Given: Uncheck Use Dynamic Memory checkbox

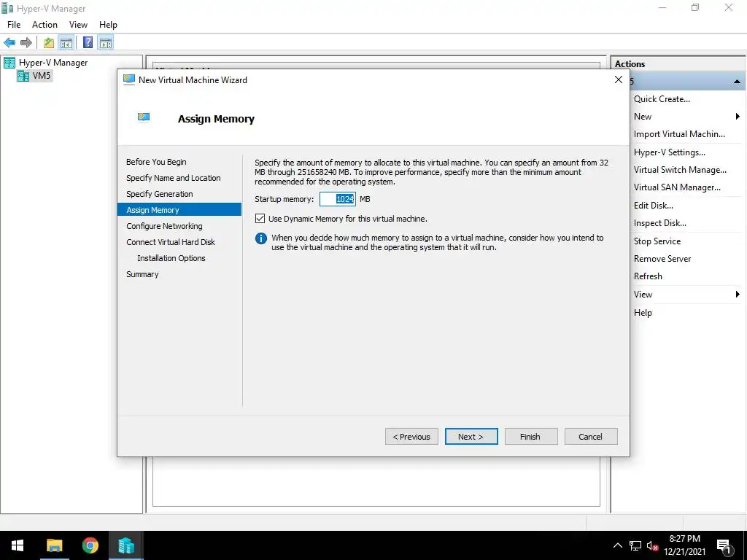Looking at the screenshot, I should coord(260,219).
